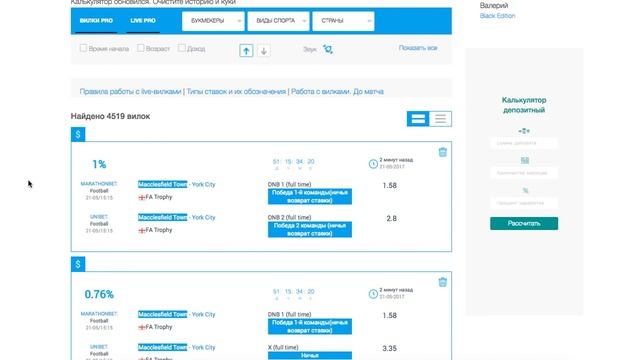
Task: Open the Black Edition link under Валерий
Action: coord(497,16)
